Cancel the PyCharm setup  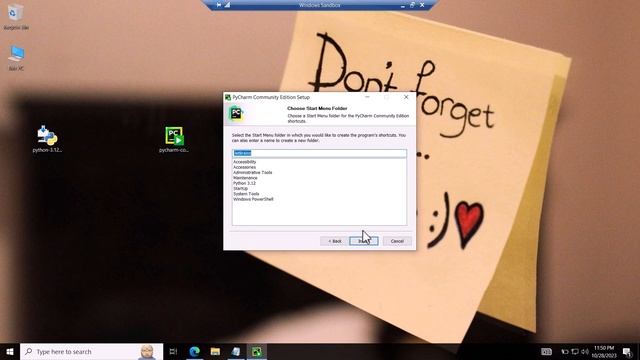(x=397, y=241)
